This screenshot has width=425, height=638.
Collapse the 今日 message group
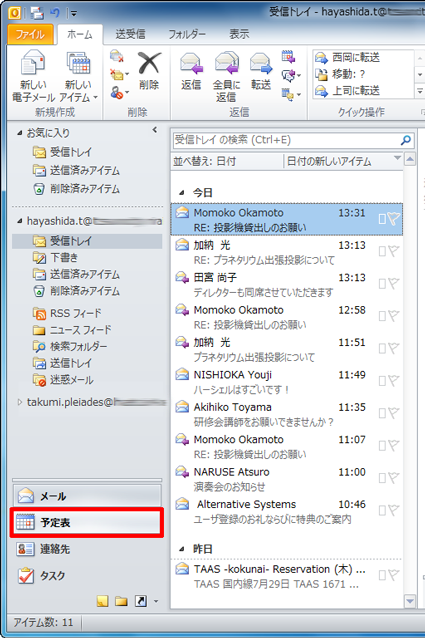point(182,192)
